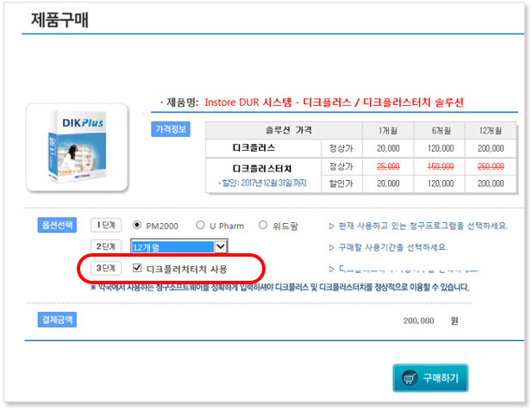Click the 6개월 column header
This screenshot has height=410, width=532.
[x=441, y=130]
